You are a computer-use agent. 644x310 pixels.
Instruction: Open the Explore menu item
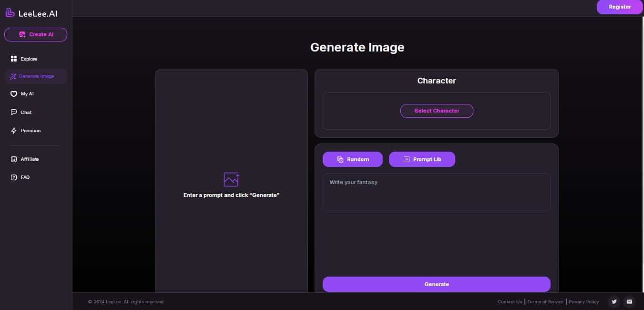tap(36, 59)
